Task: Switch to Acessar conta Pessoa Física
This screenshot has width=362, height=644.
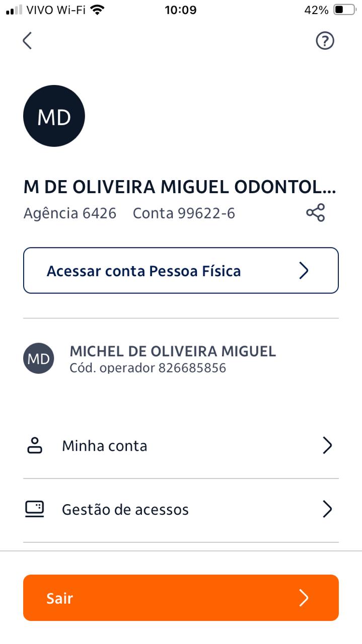Action: click(x=144, y=271)
